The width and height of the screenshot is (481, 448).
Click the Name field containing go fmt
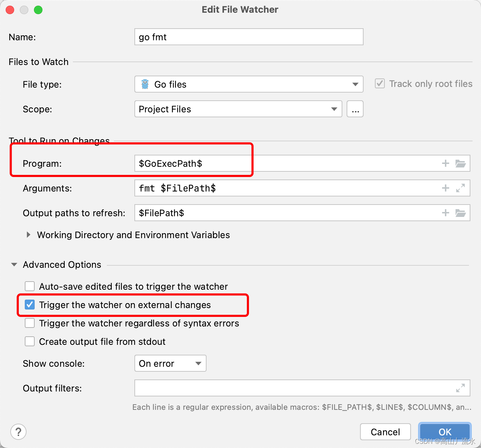[249, 37]
